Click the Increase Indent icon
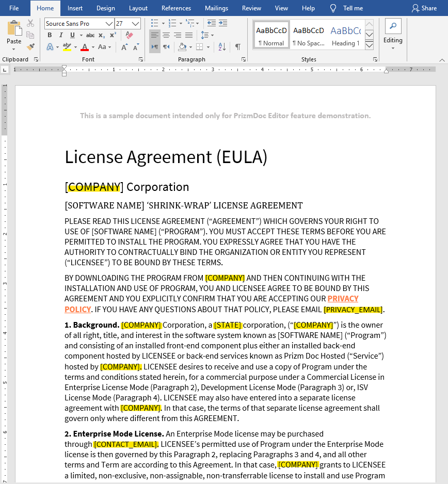 223,23
